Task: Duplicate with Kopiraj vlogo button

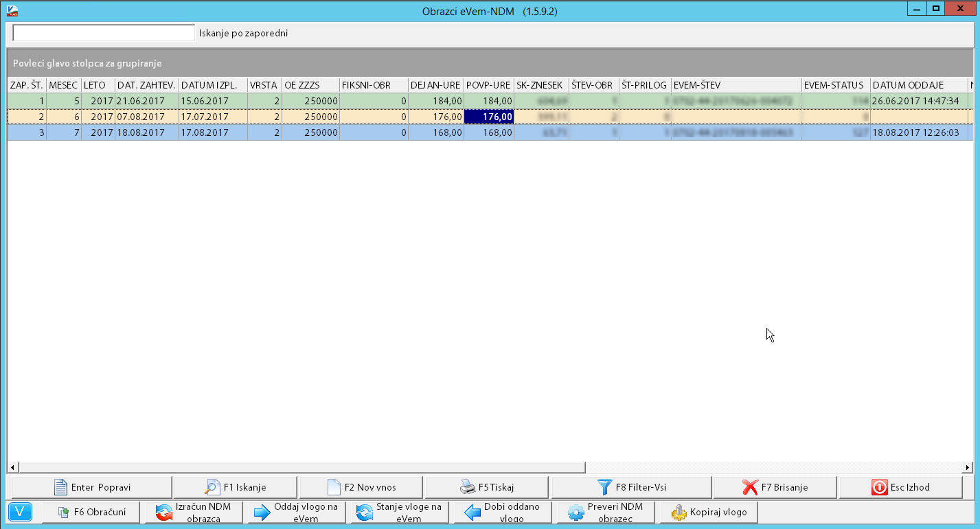Action: pyautogui.click(x=709, y=513)
